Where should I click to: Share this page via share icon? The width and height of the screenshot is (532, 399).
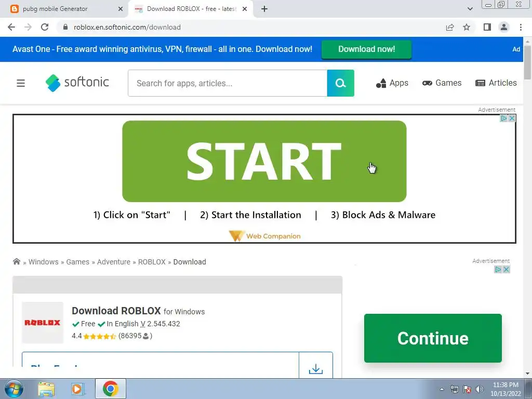pyautogui.click(x=450, y=27)
